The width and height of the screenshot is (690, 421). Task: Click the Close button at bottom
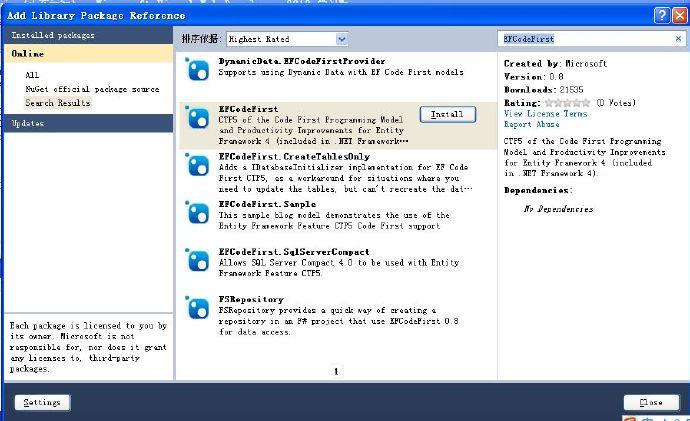[651, 403]
